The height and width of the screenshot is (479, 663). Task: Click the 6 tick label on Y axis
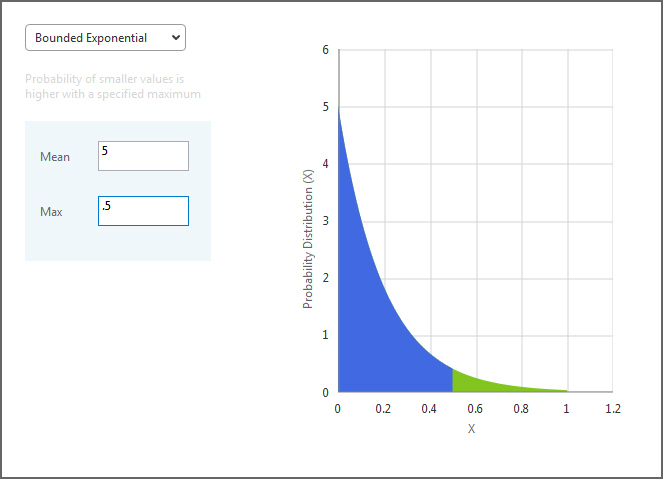tap(325, 50)
